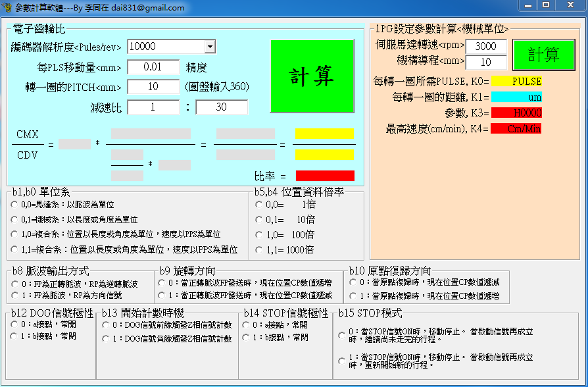Click the 每PLS移動量 field showing 0.01
This screenshot has height=387, width=588.
[153, 67]
